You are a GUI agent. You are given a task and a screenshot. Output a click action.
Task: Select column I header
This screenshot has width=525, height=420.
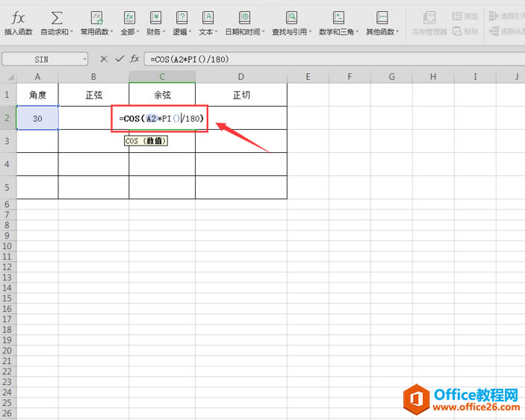click(475, 77)
